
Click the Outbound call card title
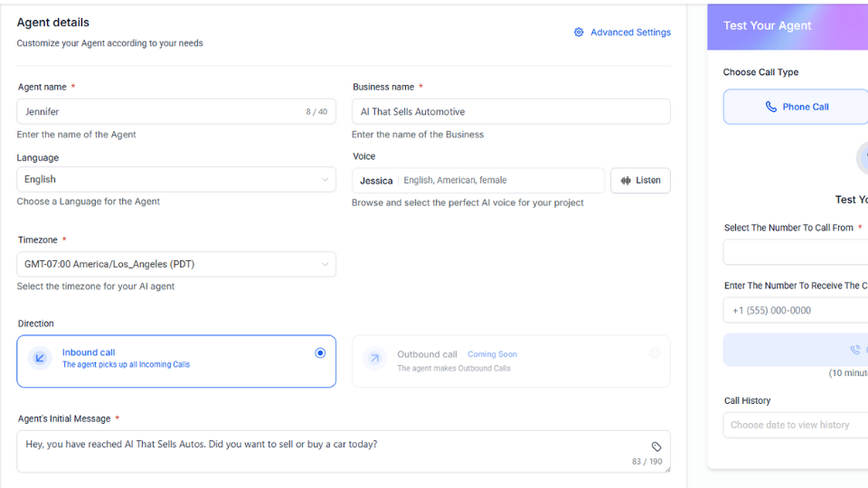427,354
